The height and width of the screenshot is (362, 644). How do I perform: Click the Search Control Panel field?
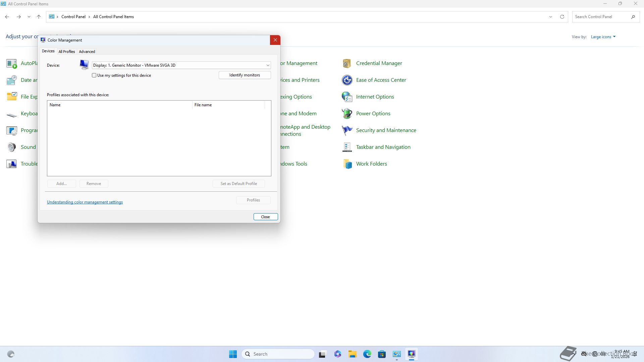[x=600, y=17]
